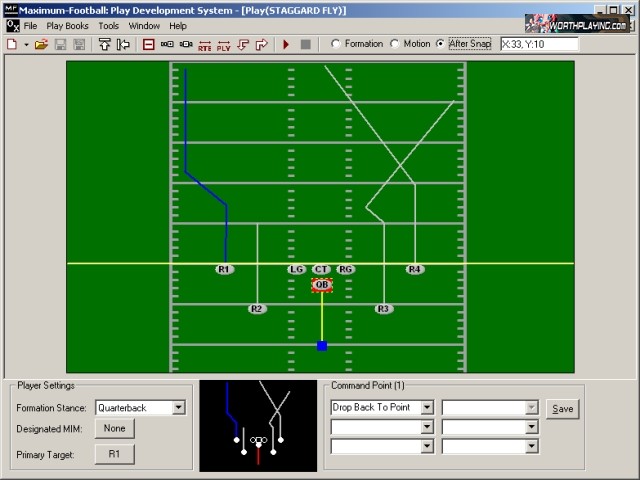Select the QB player on the field
Screen dimensions: 640x480
[321, 285]
